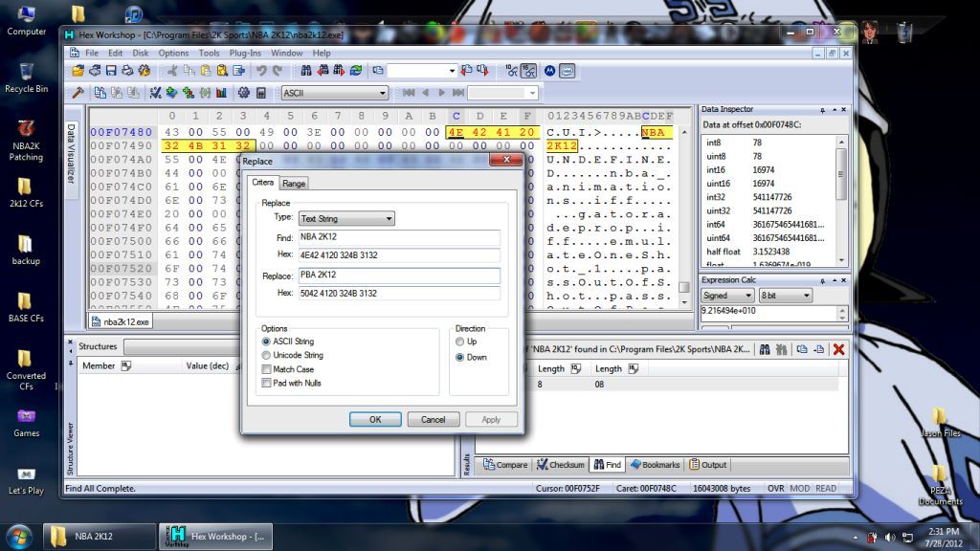Click the Cut scissors icon
Image resolution: width=980 pixels, height=551 pixels.
(x=172, y=71)
